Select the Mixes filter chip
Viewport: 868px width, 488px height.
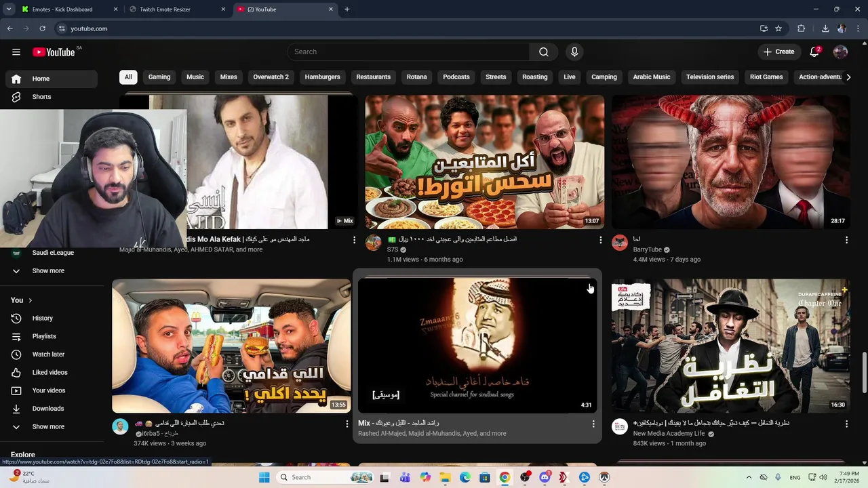pos(229,77)
